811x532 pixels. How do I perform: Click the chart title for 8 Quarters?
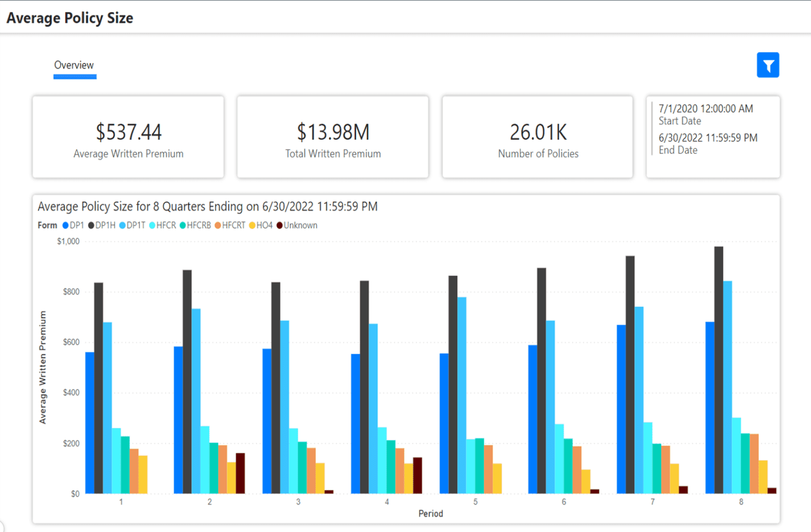208,206
